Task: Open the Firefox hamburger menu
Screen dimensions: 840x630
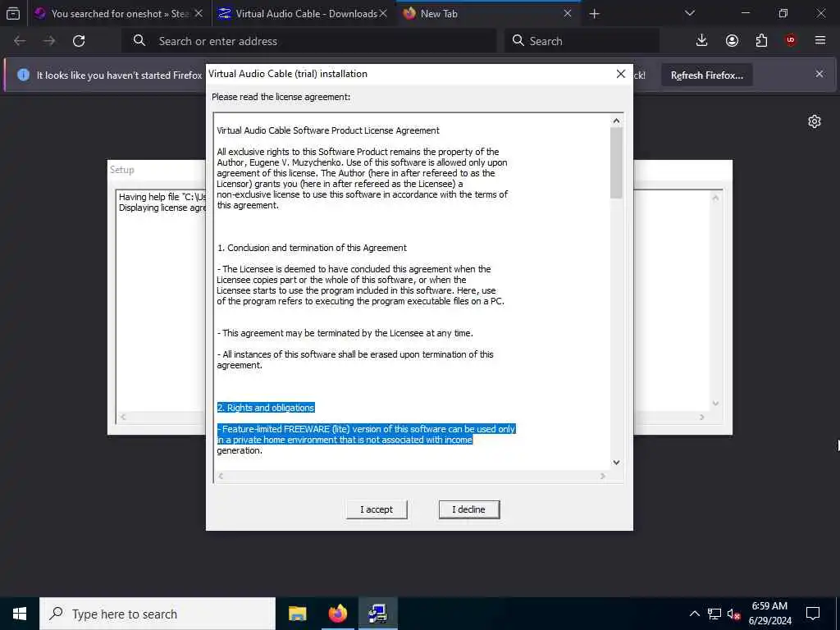Action: coord(820,40)
